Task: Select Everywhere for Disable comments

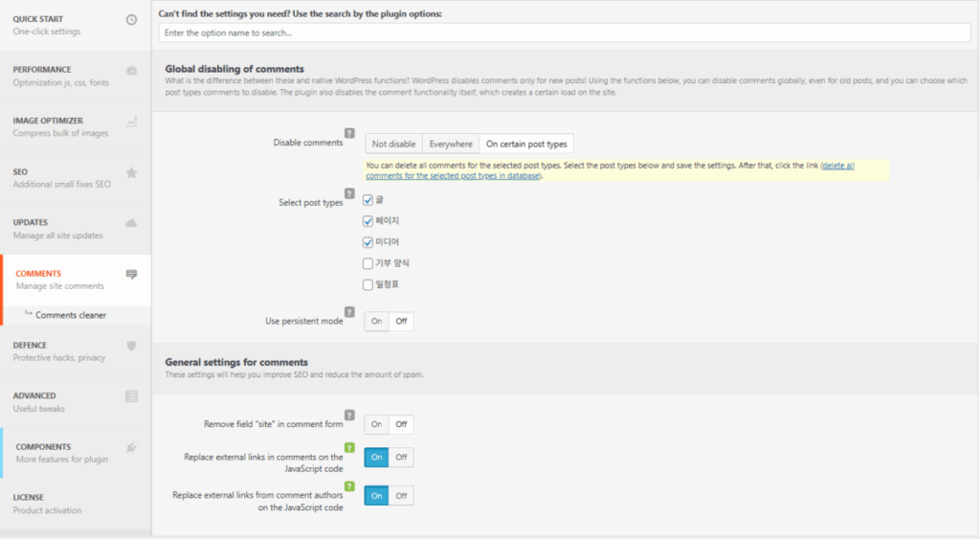Action: [450, 145]
